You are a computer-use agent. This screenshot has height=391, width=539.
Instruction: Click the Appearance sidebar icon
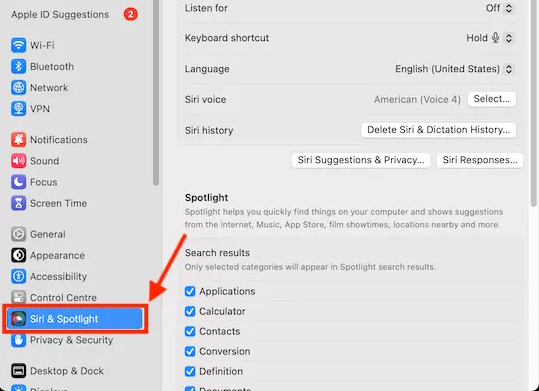[19, 256]
